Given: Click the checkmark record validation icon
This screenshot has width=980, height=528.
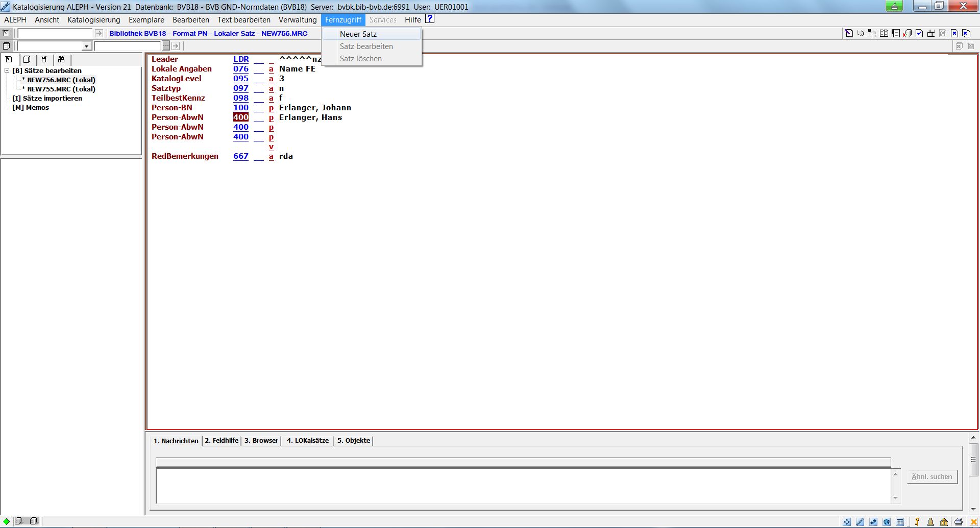Looking at the screenshot, I should tap(919, 33).
